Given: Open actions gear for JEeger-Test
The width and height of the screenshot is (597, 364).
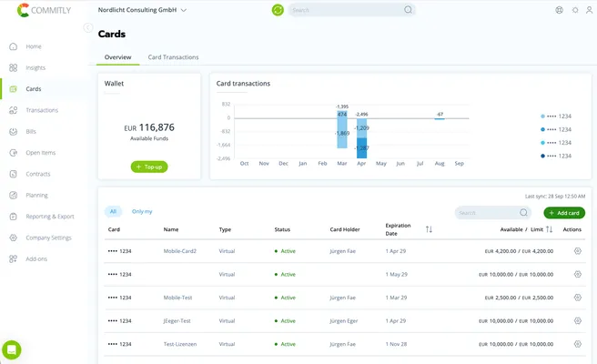Looking at the screenshot, I should [x=578, y=320].
